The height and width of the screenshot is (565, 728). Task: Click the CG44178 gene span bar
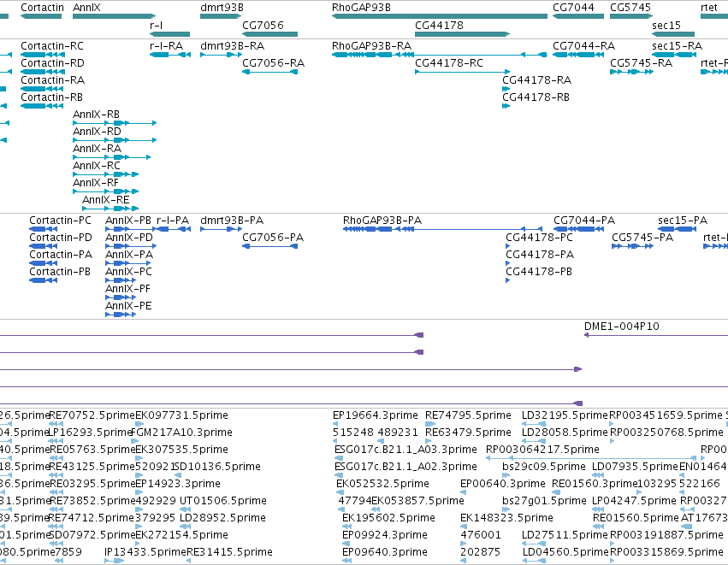tap(463, 34)
